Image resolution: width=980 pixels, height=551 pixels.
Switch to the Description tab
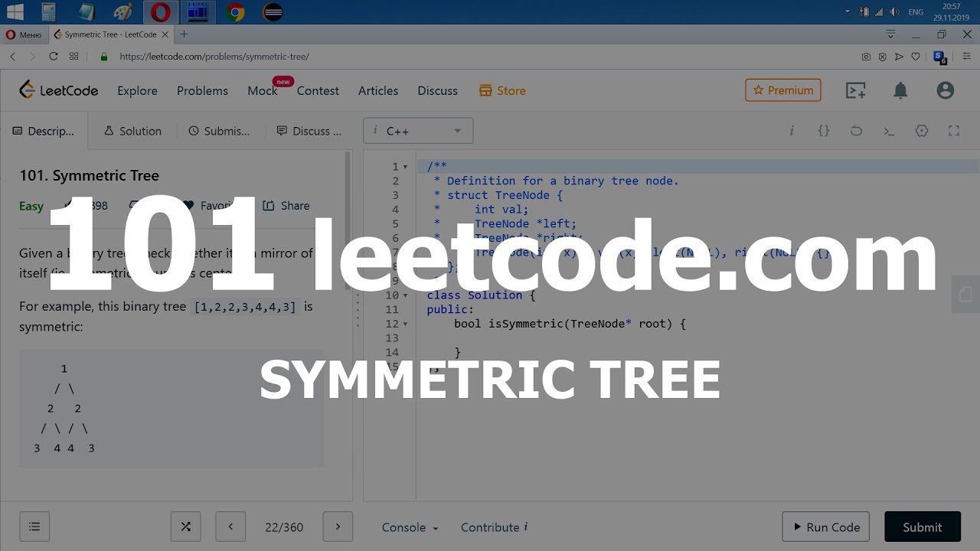(44, 131)
